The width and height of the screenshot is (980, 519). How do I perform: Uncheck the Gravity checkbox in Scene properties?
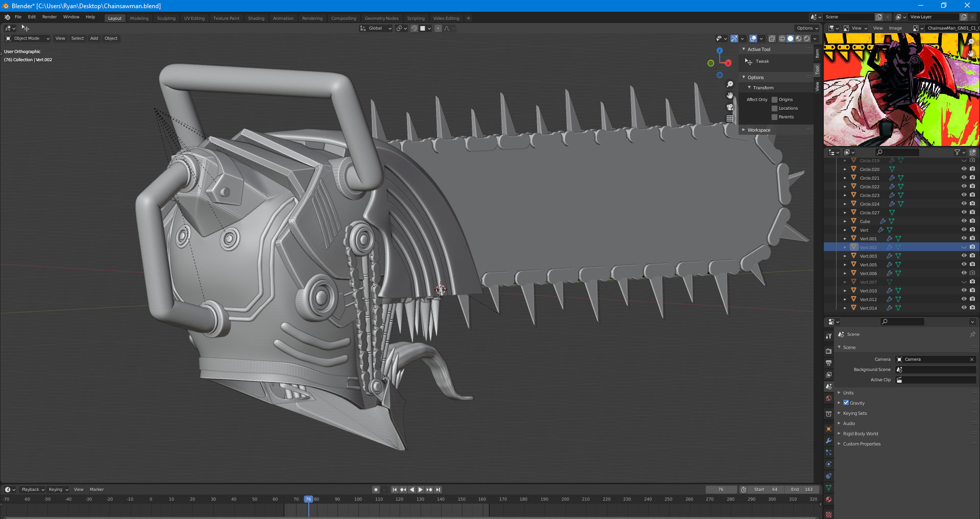(x=846, y=403)
